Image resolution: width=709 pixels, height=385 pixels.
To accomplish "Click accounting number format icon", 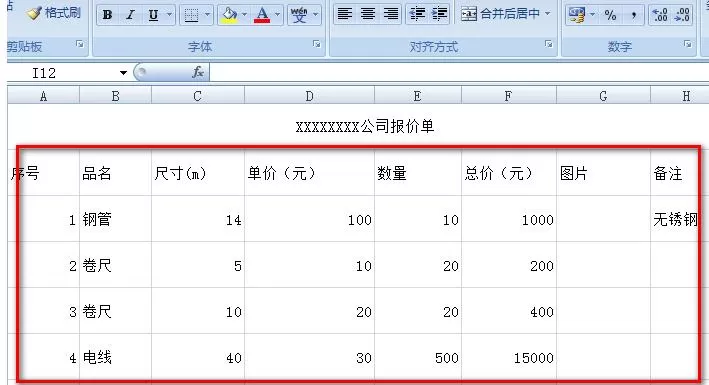I will (577, 15).
